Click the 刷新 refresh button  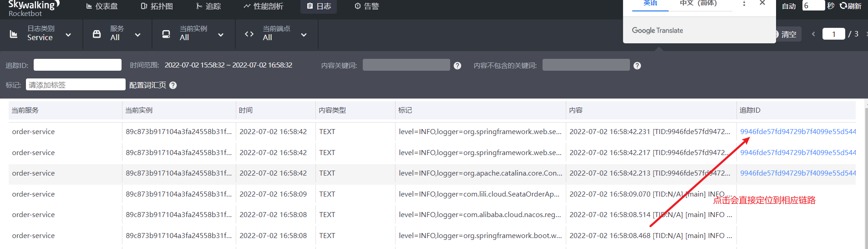tap(850, 6)
